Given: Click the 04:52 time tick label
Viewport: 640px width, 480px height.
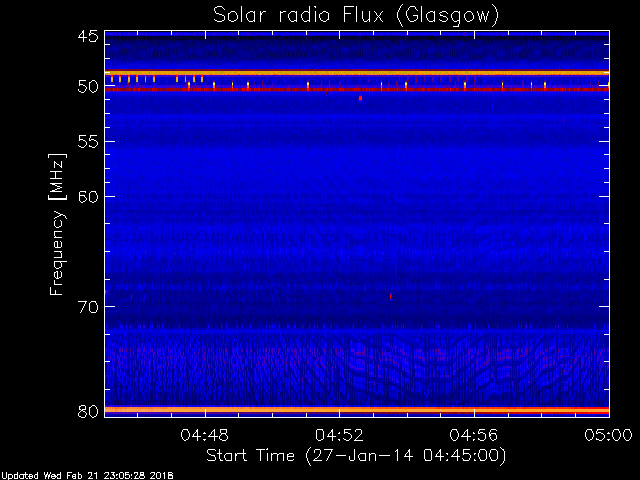Looking at the screenshot, I should [339, 435].
